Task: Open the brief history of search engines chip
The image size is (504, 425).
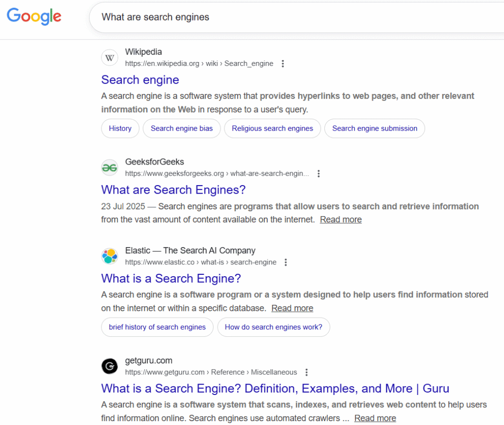Action: pyautogui.click(x=157, y=327)
